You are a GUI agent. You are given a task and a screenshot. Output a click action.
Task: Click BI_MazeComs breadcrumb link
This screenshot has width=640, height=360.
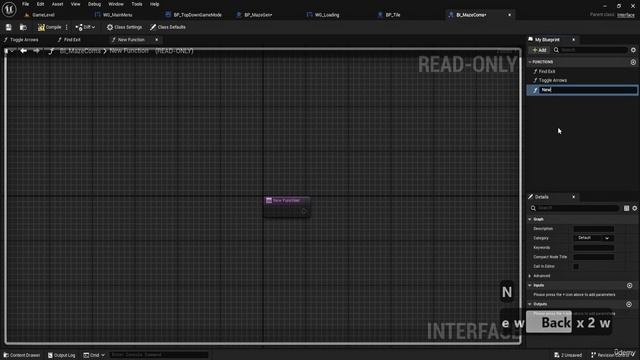click(80, 51)
